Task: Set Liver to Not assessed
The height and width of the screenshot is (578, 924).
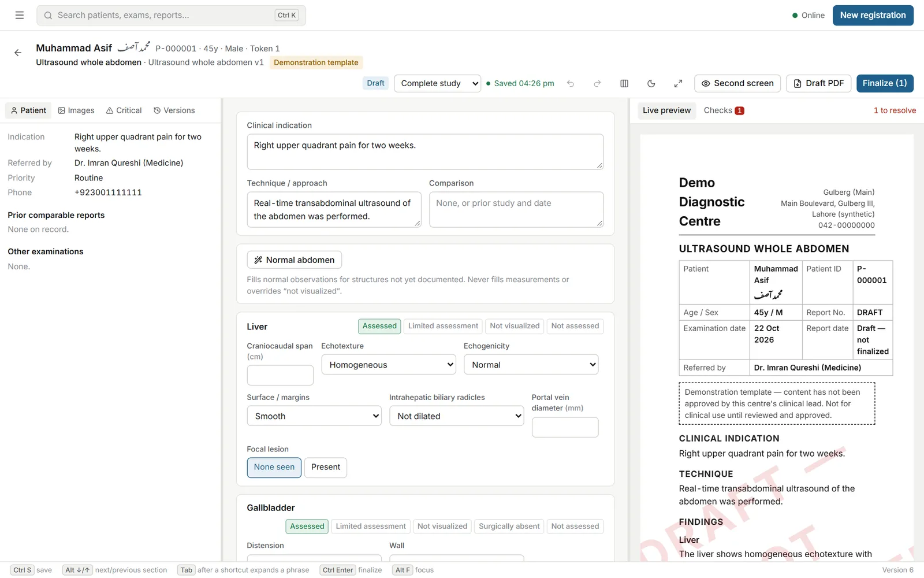Action: (x=575, y=326)
